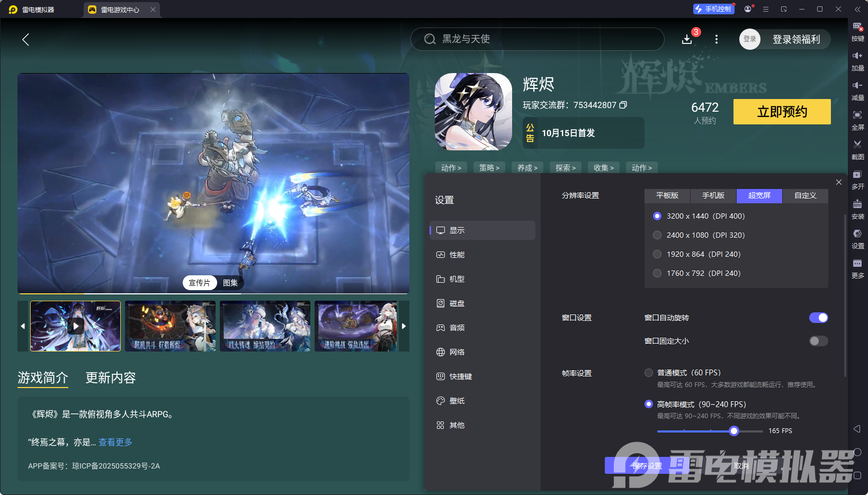Click the 立即预约 pre-register button
The width and height of the screenshot is (868, 495).
(x=782, y=112)
